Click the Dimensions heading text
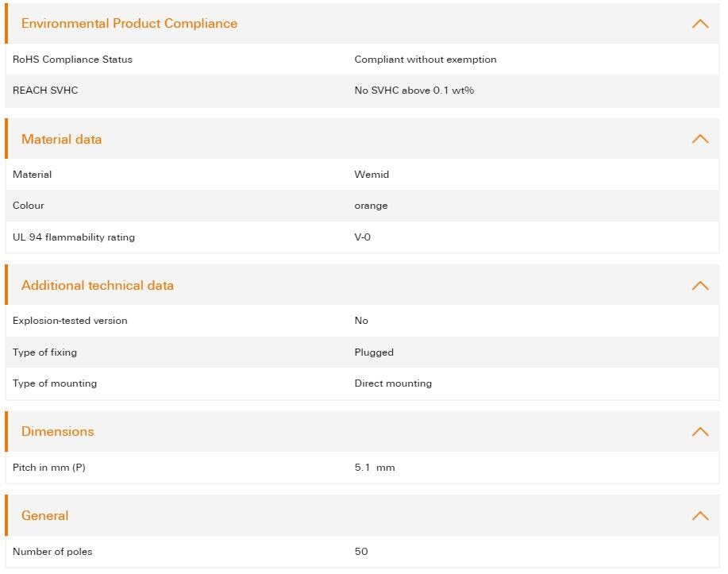The width and height of the screenshot is (728, 574). click(x=57, y=432)
